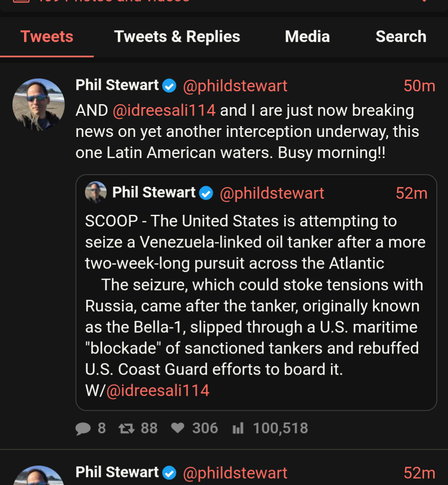Open the quoted SCOOP tweet text body
This screenshot has height=485, width=448.
coord(253,295)
